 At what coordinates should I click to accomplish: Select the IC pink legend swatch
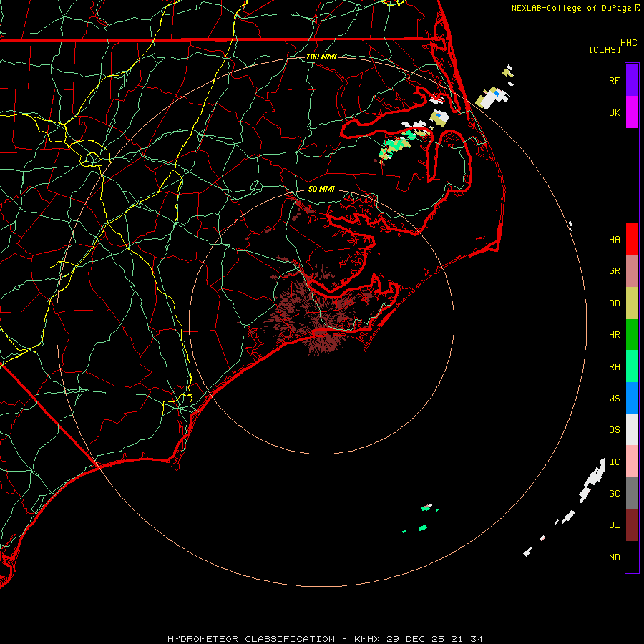(632, 462)
